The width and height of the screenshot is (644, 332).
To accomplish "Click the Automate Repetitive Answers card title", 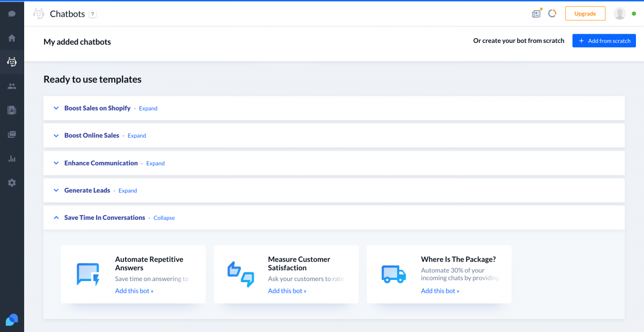I will pyautogui.click(x=149, y=263).
